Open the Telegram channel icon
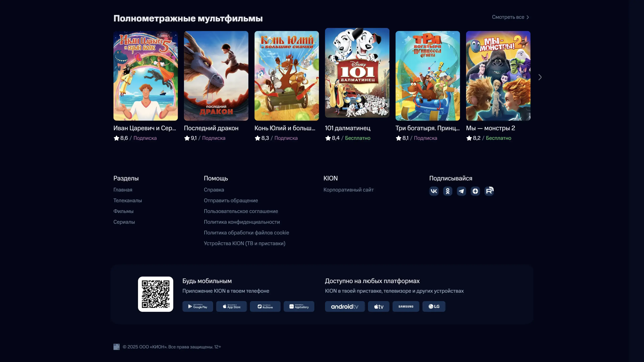 pyautogui.click(x=461, y=191)
